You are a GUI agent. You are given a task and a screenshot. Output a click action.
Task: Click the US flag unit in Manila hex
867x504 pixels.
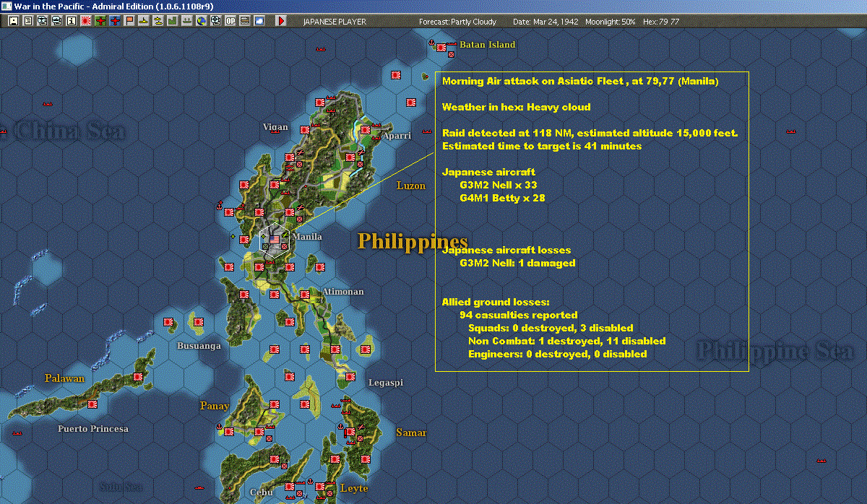pos(275,240)
